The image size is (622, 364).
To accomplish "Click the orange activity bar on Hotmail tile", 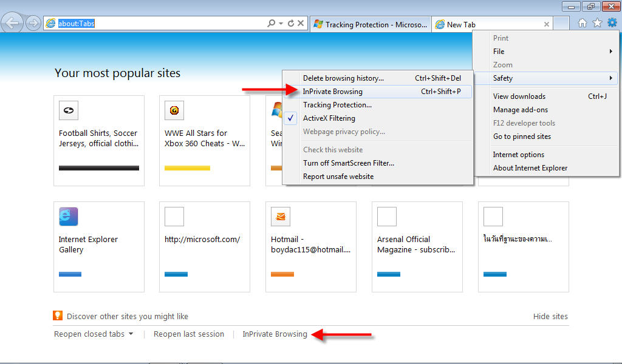I will [282, 274].
